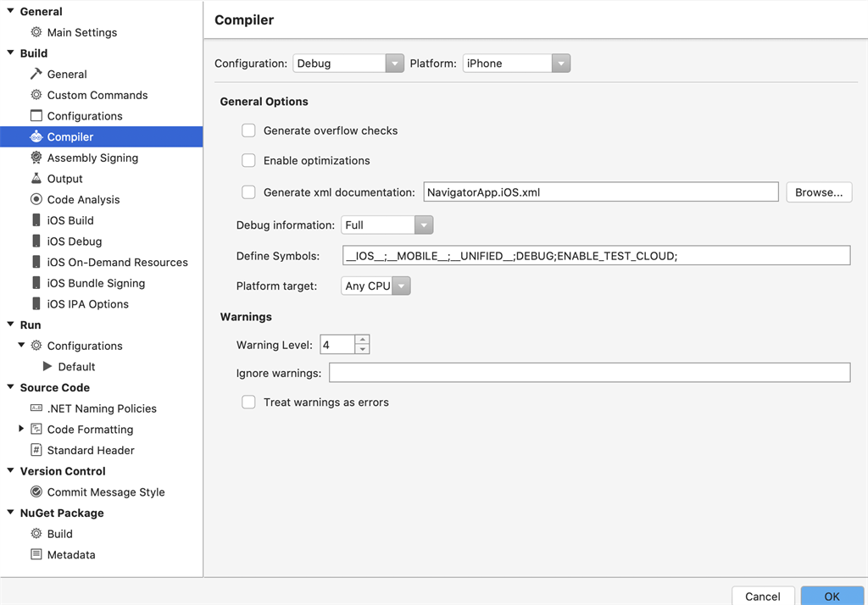The width and height of the screenshot is (868, 605).
Task: Enable Generate overflow checks
Action: (248, 130)
